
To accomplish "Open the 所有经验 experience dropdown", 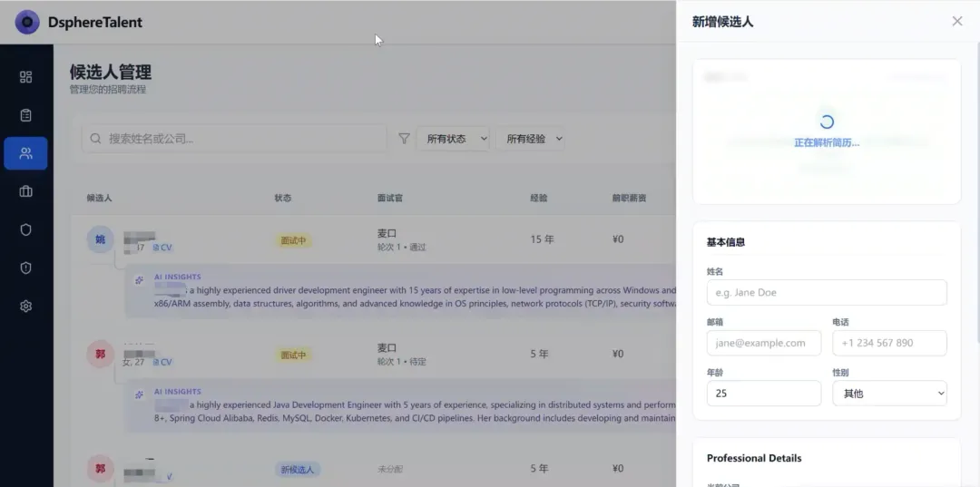I will (x=531, y=139).
